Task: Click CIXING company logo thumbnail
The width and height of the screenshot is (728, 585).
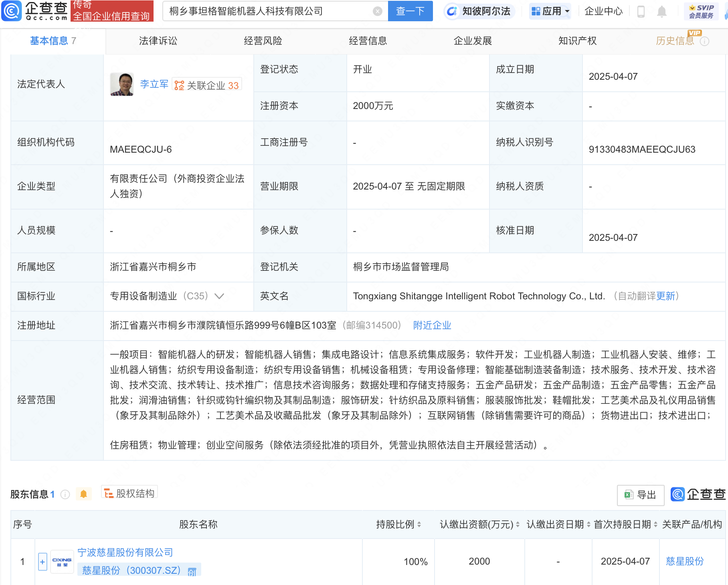Action: click(62, 562)
